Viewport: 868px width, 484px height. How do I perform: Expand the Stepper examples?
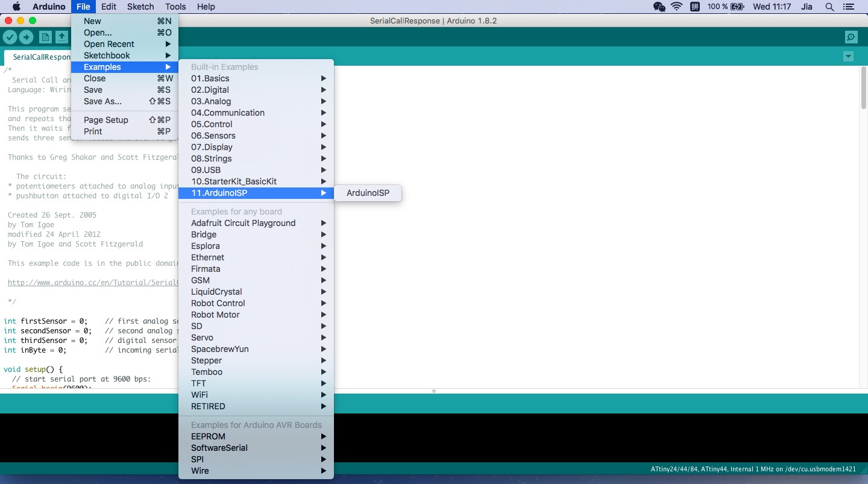256,360
